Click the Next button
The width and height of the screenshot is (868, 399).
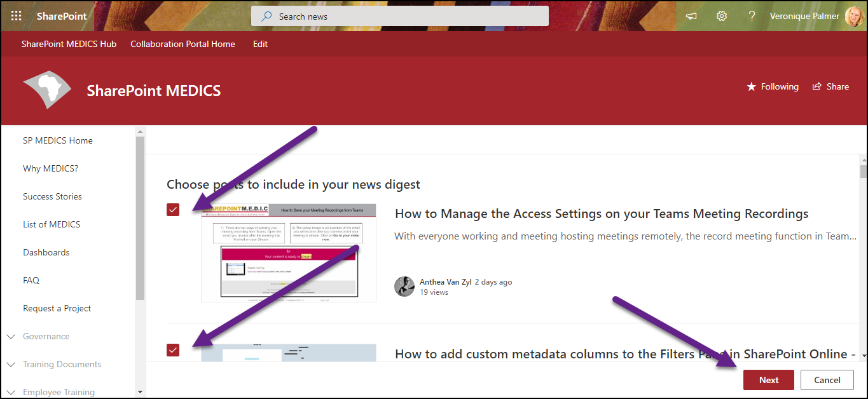[x=768, y=379]
